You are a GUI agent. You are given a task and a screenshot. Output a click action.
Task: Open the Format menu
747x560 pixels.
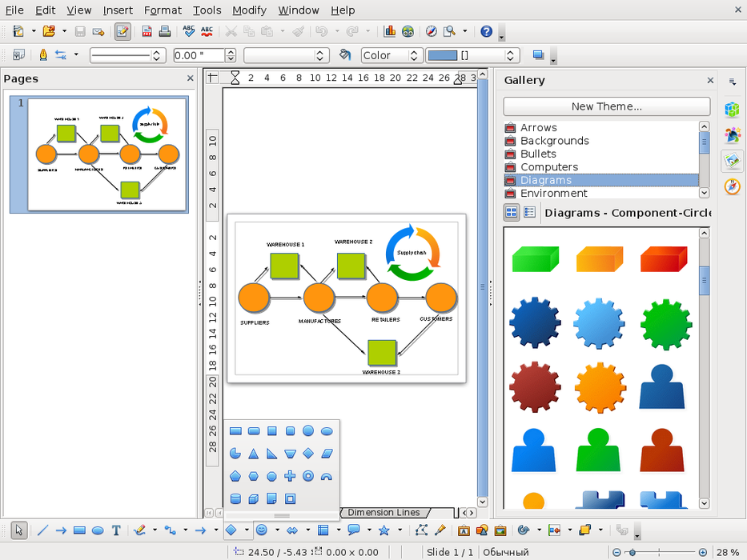click(163, 10)
